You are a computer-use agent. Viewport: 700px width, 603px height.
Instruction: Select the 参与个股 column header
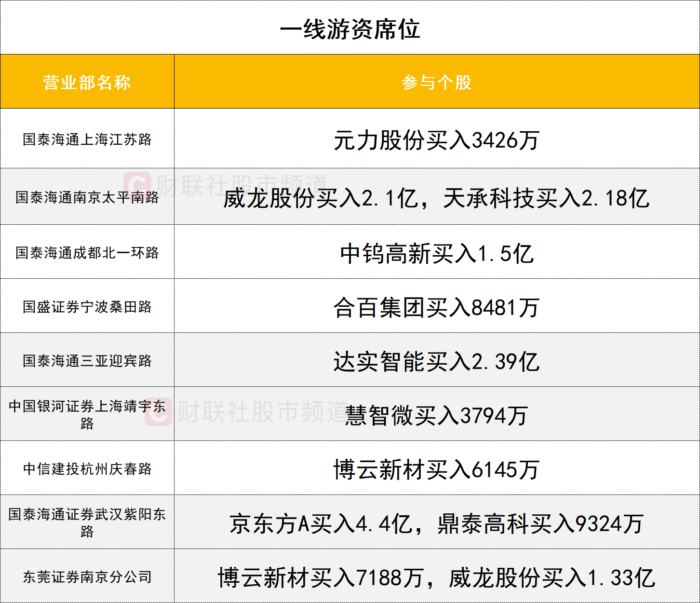437,82
